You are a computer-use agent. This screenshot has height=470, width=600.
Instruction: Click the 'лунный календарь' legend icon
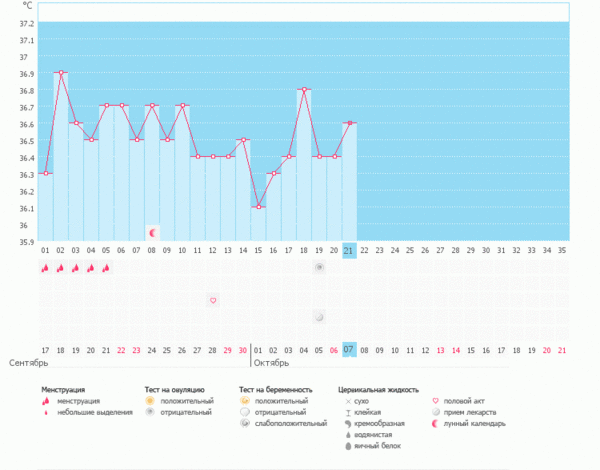434,423
